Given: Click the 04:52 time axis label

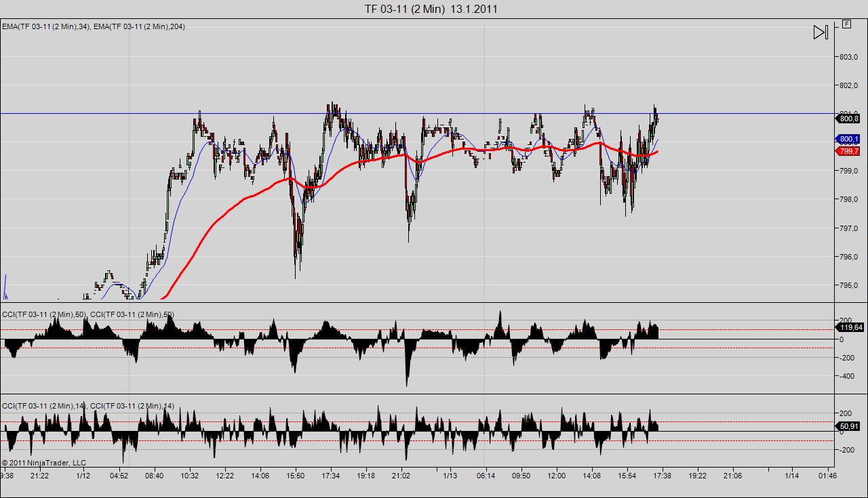Looking at the screenshot, I should (x=119, y=476).
